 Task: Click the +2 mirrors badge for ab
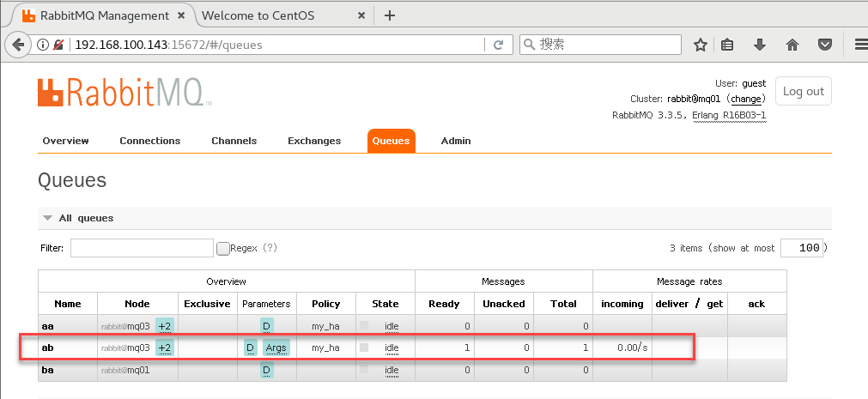[164, 348]
